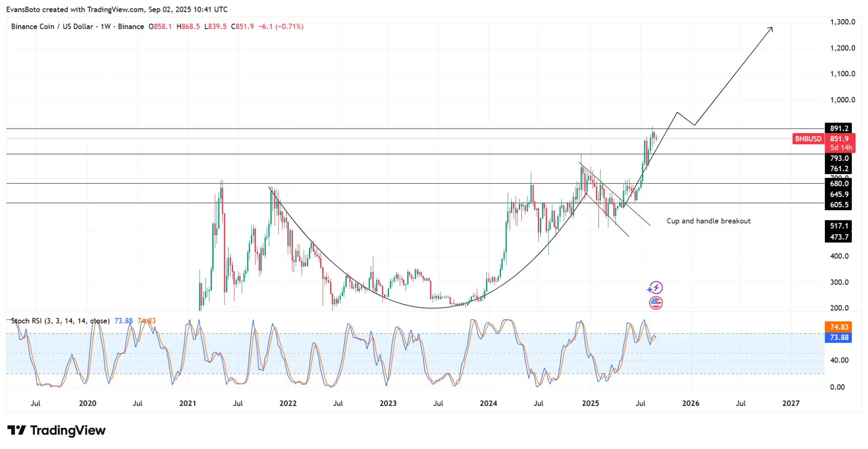Select the 793.0 price level label
The height and width of the screenshot is (449, 868).
tap(839, 158)
